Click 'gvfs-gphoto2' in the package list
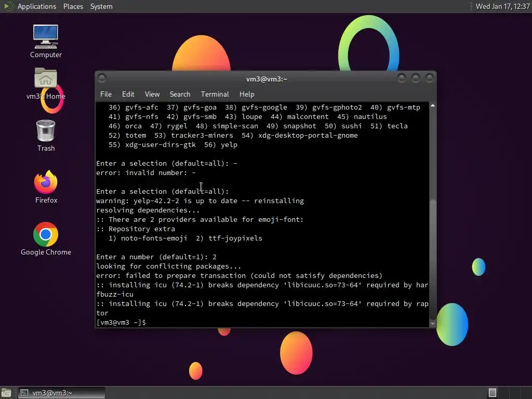The image size is (532, 399). click(x=337, y=107)
